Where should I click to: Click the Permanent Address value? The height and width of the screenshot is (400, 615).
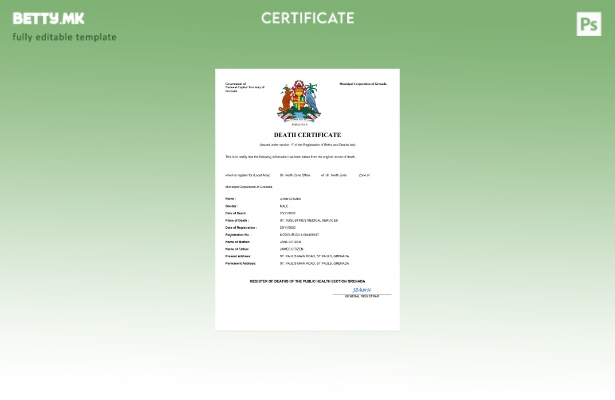coord(314,263)
